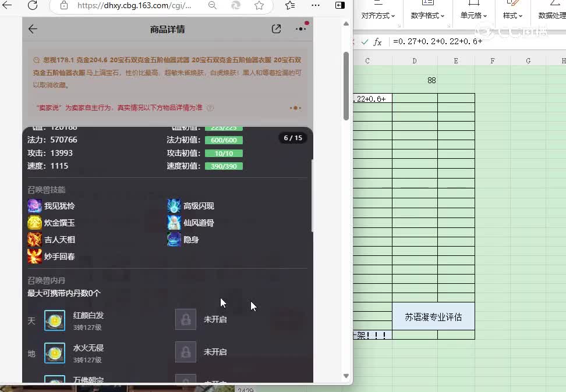Click 商品详情 page title

168,29
